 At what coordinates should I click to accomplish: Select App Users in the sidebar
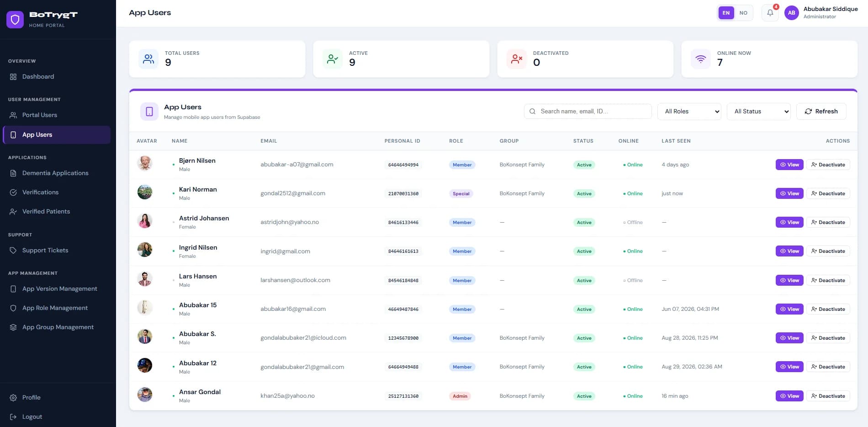click(x=57, y=135)
